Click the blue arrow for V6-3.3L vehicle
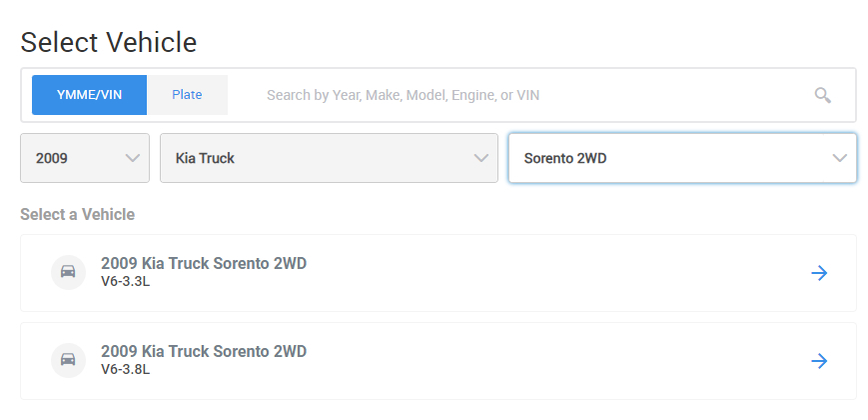This screenshot has height=420, width=868. (819, 273)
